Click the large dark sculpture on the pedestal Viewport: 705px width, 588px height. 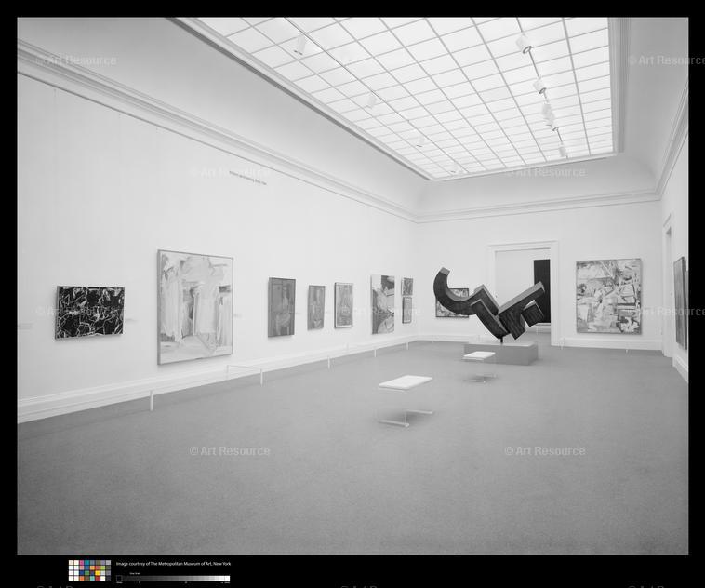point(489,302)
